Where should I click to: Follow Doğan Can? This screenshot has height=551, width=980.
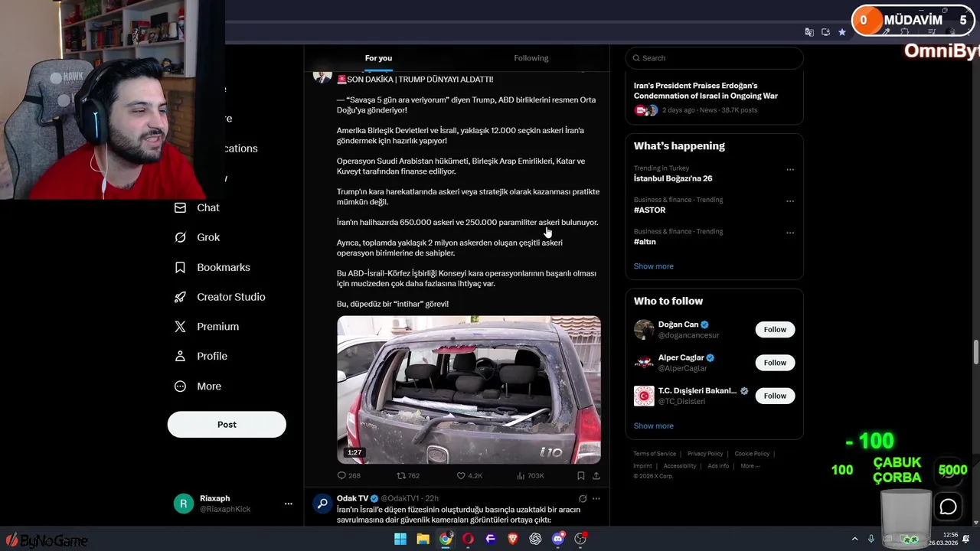775,330
